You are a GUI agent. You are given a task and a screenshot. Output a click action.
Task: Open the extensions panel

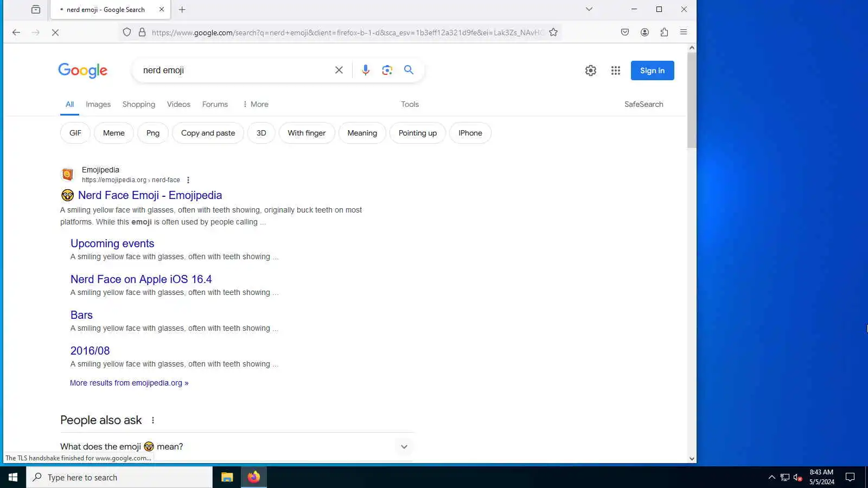click(664, 33)
